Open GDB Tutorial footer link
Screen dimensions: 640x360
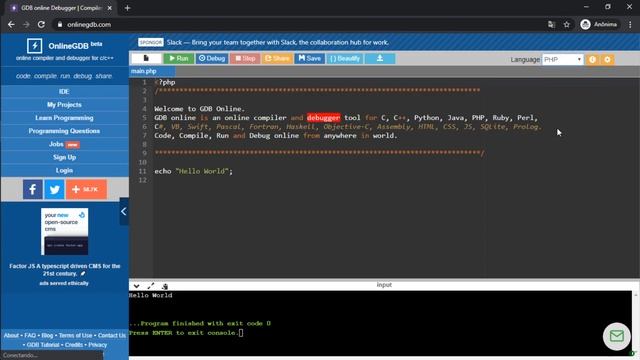tap(43, 345)
